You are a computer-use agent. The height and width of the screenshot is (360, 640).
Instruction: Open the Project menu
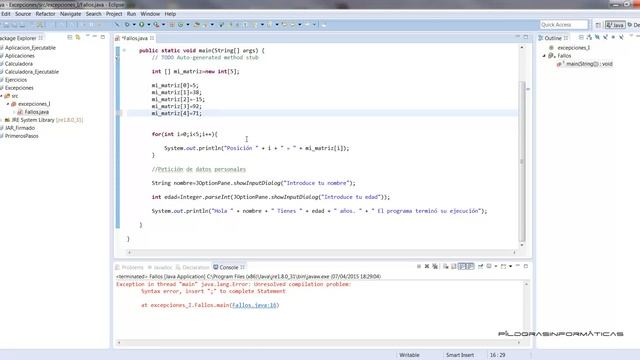click(x=114, y=14)
